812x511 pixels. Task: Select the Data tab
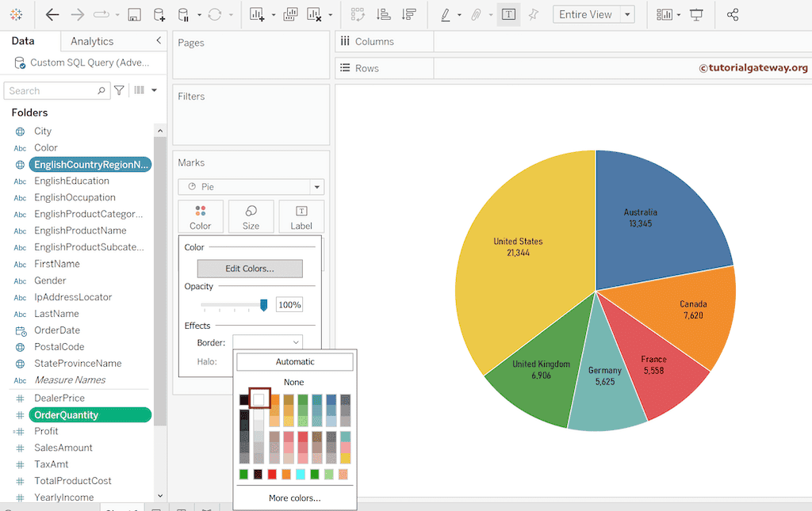pyautogui.click(x=23, y=41)
